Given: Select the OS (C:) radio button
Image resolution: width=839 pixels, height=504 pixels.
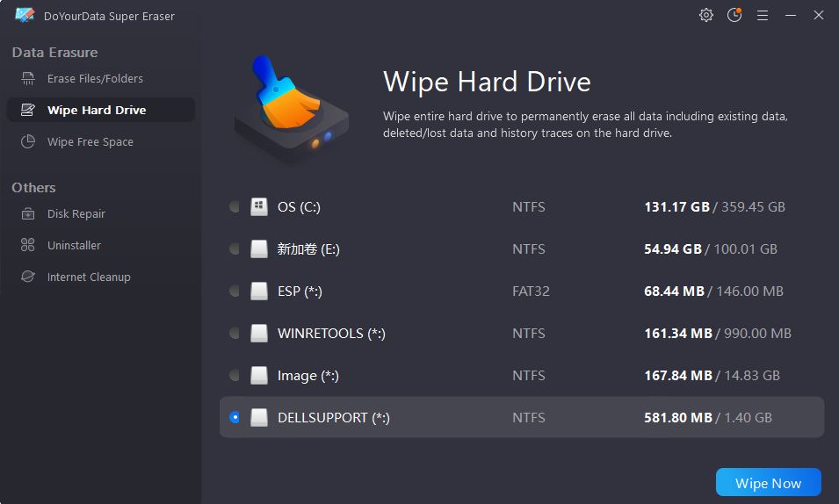Looking at the screenshot, I should pyautogui.click(x=235, y=206).
